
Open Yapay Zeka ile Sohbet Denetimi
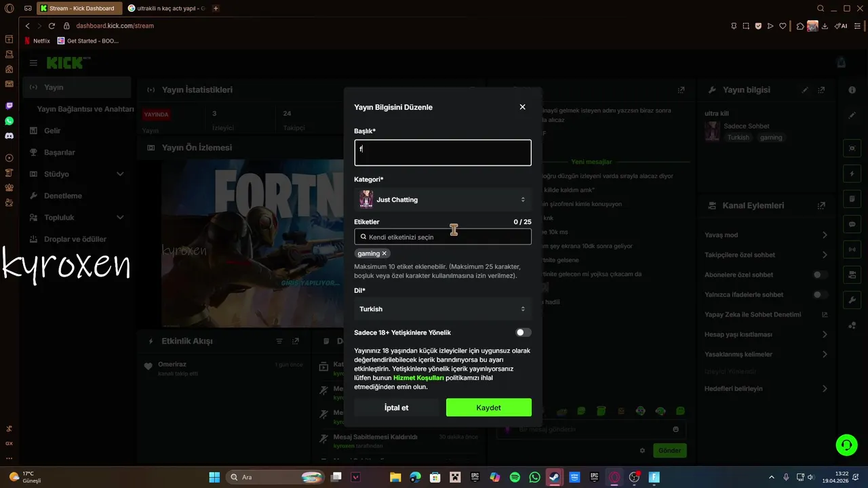click(x=766, y=314)
